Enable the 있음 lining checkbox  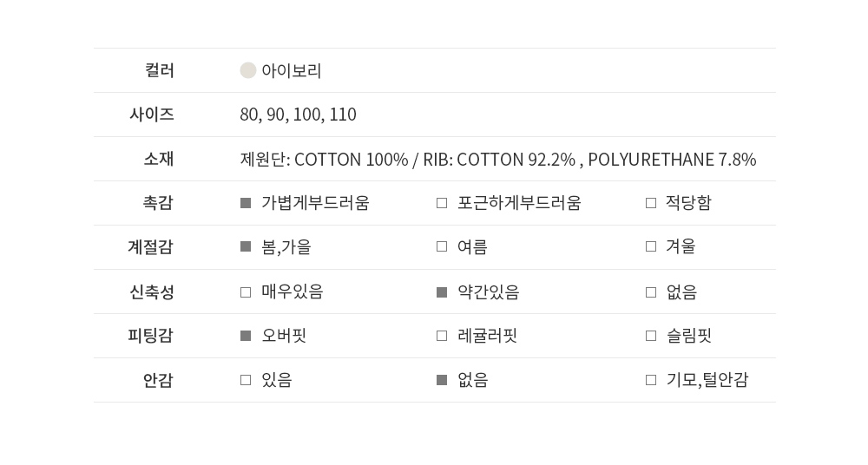[x=246, y=380]
